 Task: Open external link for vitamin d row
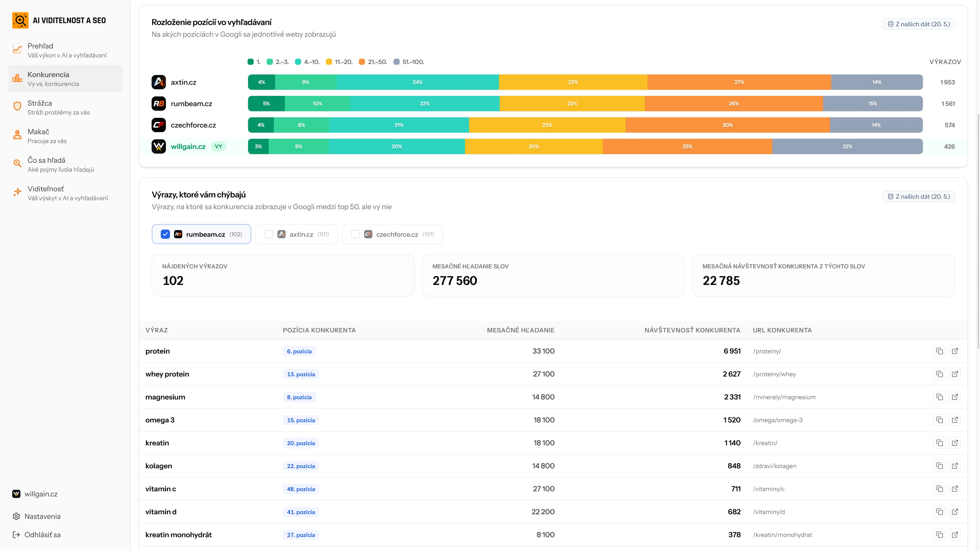pyautogui.click(x=954, y=512)
